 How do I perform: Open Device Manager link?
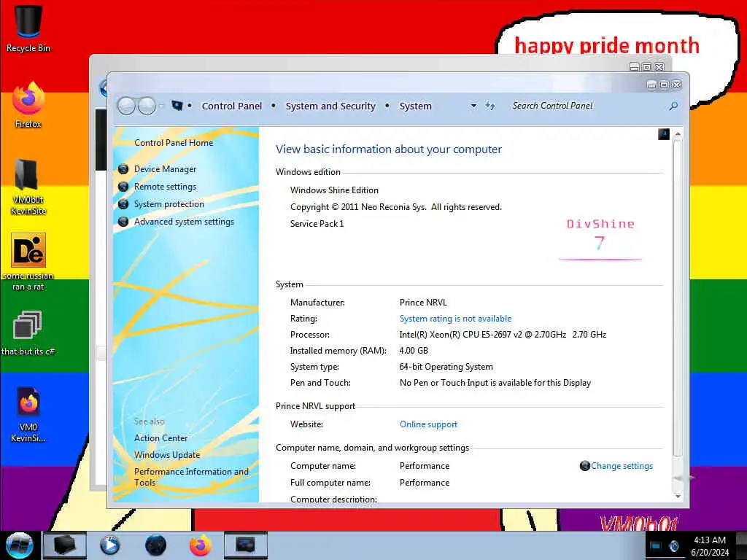[166, 169]
